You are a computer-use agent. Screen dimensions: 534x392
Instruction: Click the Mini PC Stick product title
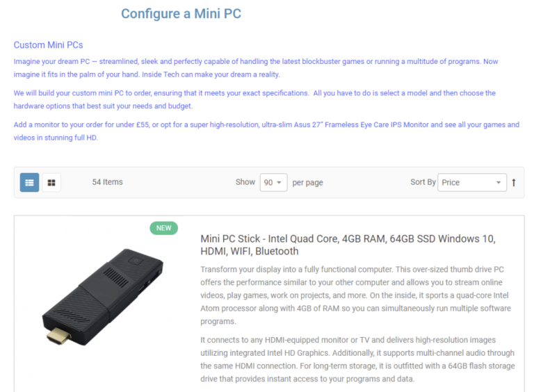pyautogui.click(x=348, y=245)
